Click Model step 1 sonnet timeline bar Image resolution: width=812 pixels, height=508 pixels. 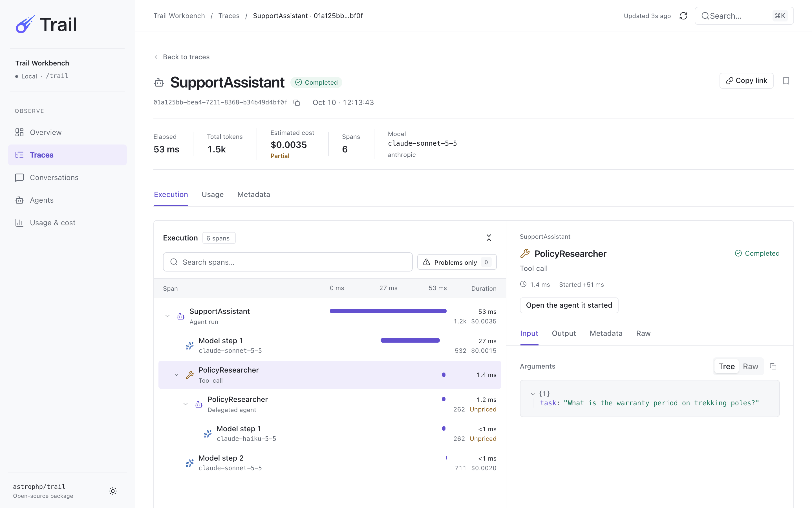[410, 340]
